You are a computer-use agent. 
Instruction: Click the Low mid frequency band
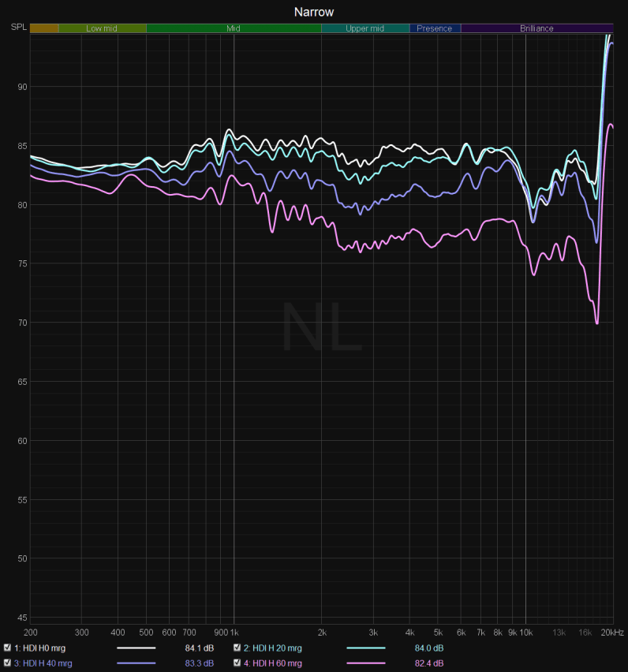(x=102, y=28)
